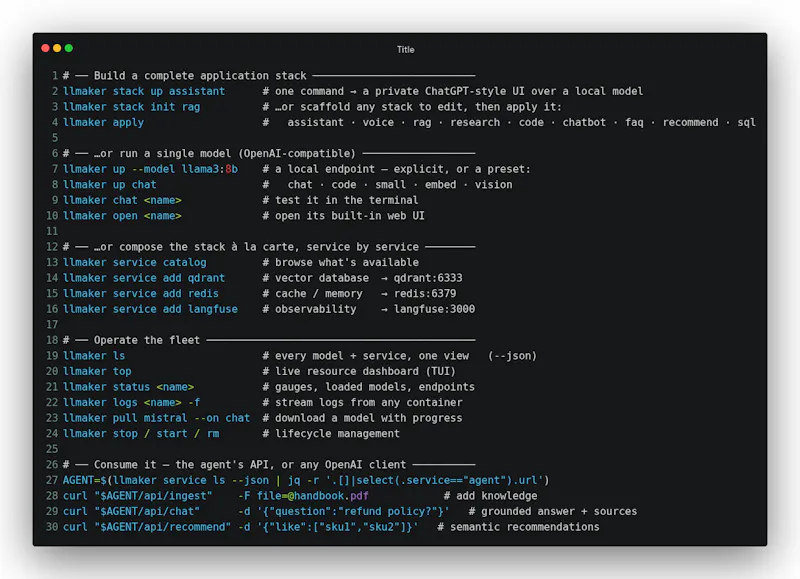800x579 pixels.
Task: Click 'llmaker service add langfuse' command
Action: point(151,309)
